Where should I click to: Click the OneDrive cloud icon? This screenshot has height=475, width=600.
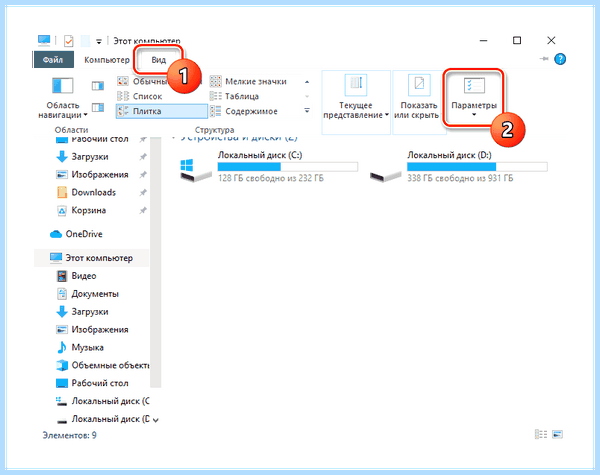[x=56, y=234]
